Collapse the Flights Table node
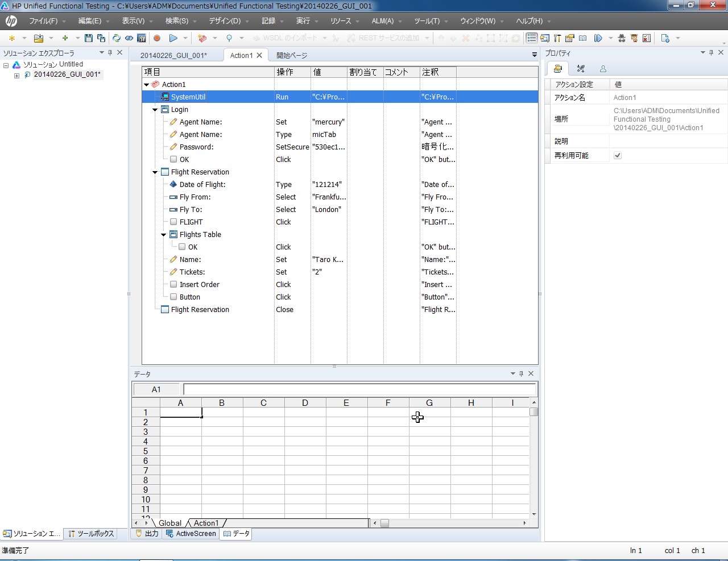Viewport: 728px width, 561px height. click(x=163, y=235)
